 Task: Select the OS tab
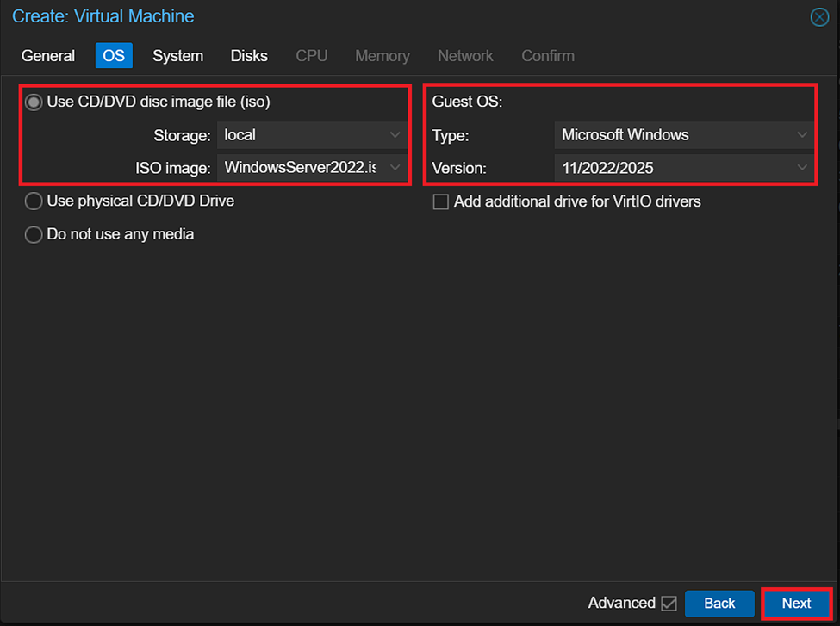(114, 56)
